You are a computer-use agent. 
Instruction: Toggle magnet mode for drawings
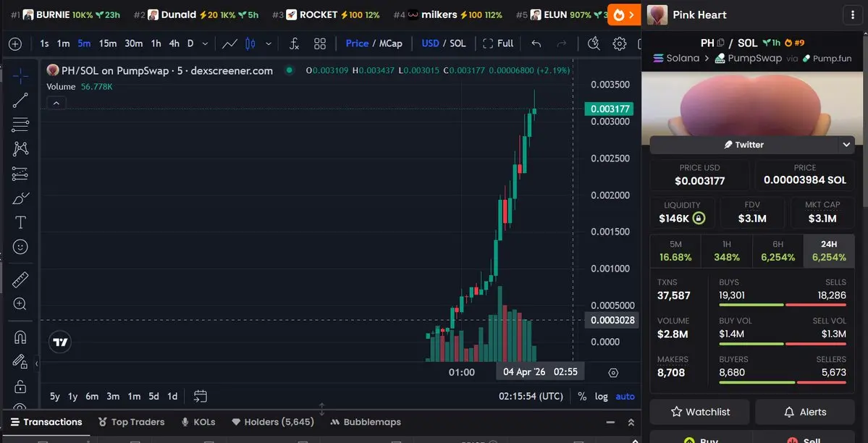click(x=20, y=337)
